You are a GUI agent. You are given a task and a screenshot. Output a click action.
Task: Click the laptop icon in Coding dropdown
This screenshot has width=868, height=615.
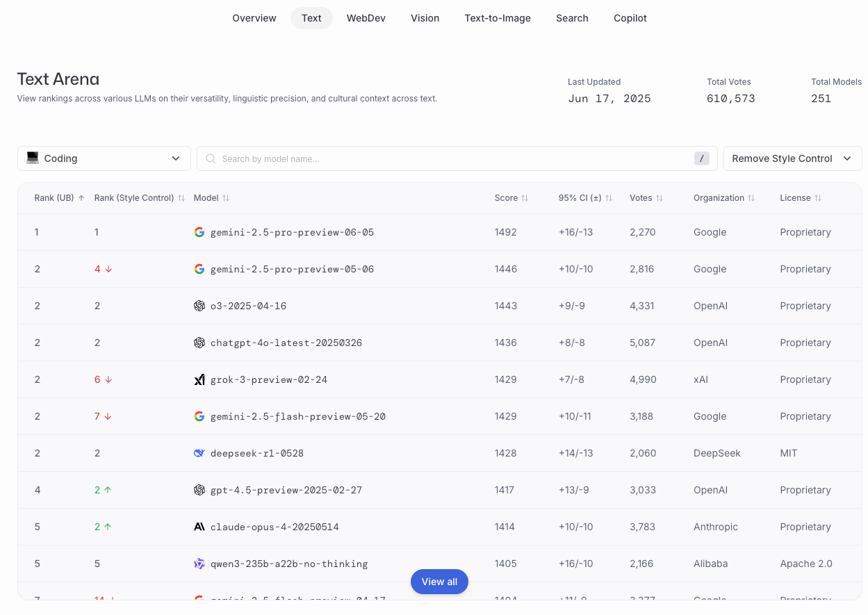[x=33, y=158]
